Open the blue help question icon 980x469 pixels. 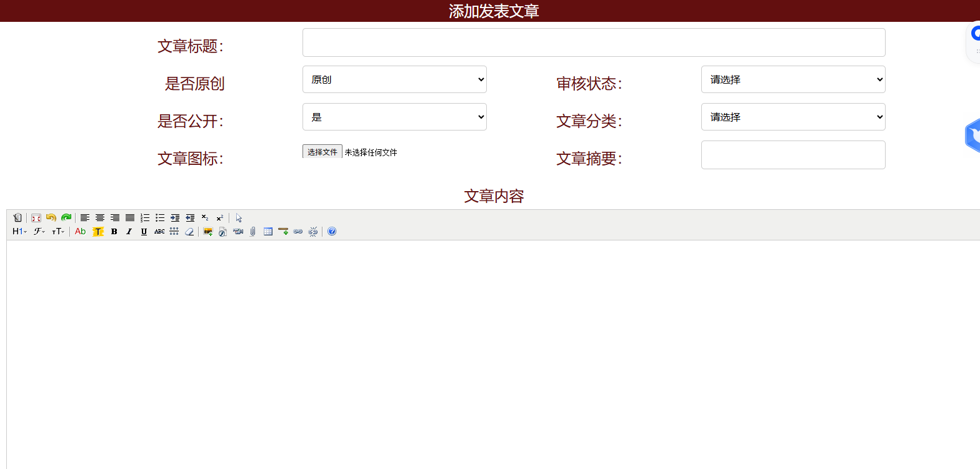(x=332, y=232)
